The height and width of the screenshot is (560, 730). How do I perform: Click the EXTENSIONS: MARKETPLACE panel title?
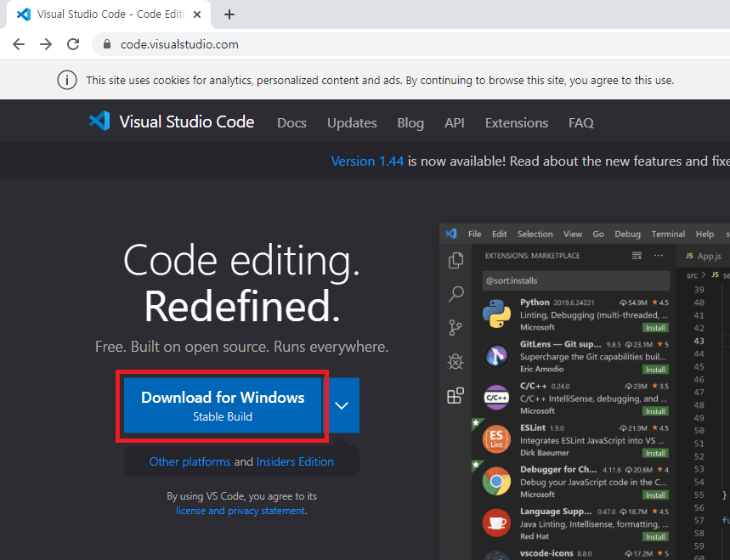pyautogui.click(x=532, y=256)
